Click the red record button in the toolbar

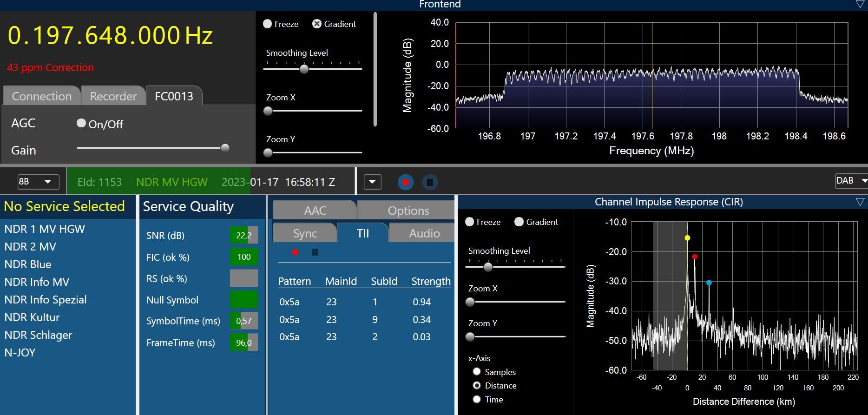(x=405, y=182)
